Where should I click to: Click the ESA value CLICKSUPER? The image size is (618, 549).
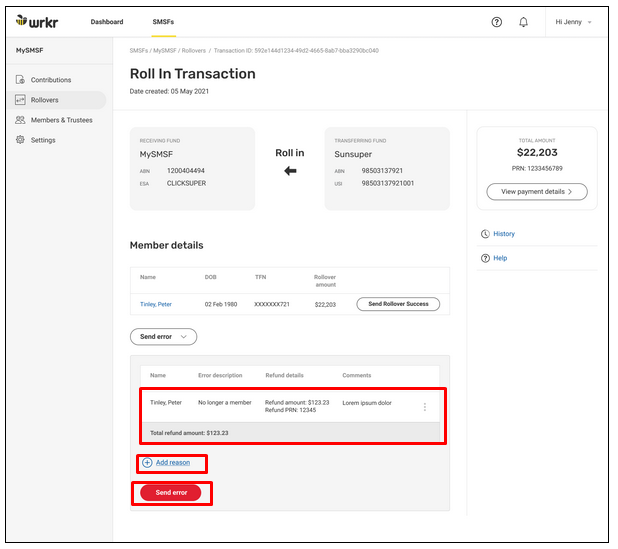coord(186,183)
